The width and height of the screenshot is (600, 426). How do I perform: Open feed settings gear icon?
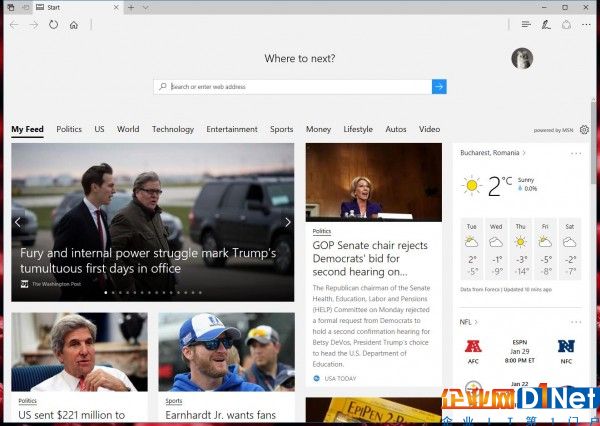coord(584,130)
